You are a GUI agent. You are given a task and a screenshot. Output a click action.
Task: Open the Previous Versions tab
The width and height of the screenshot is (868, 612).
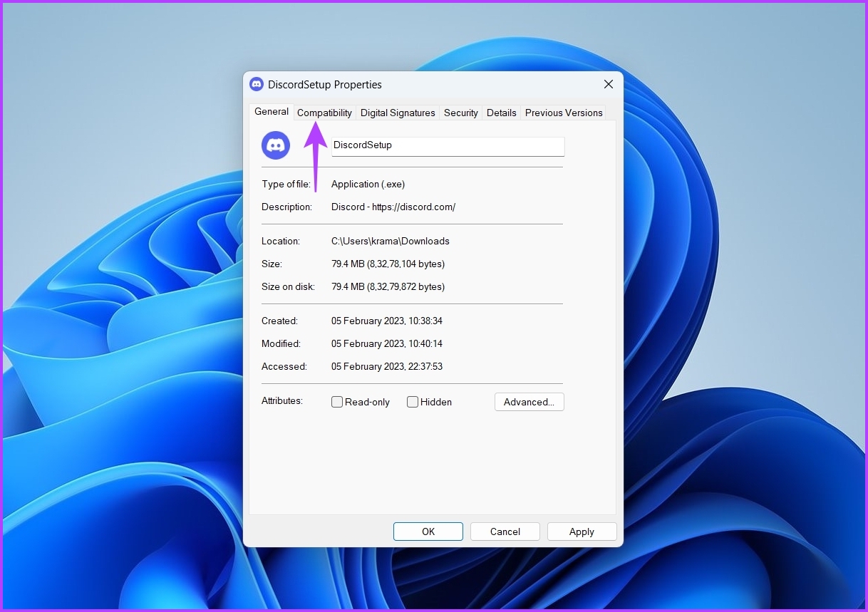point(564,113)
